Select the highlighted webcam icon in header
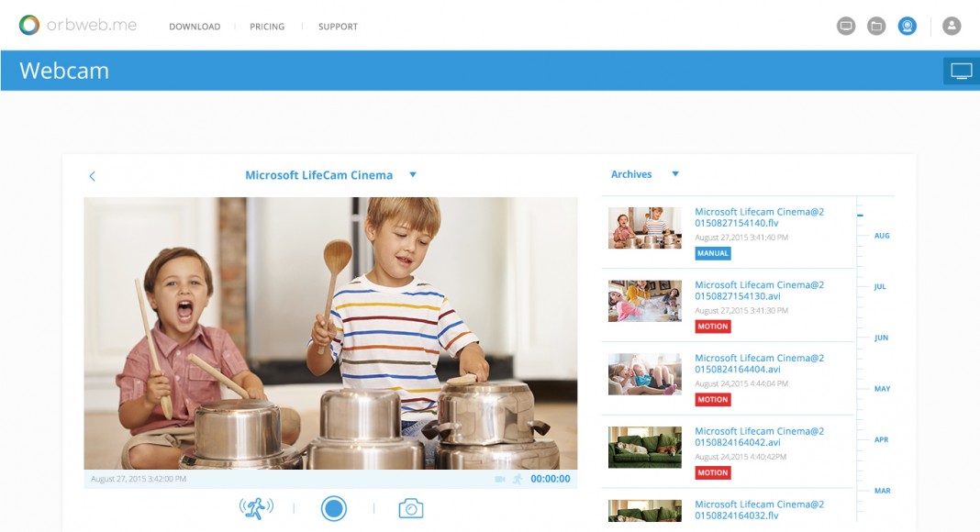The width and height of the screenshot is (980, 532). click(907, 27)
